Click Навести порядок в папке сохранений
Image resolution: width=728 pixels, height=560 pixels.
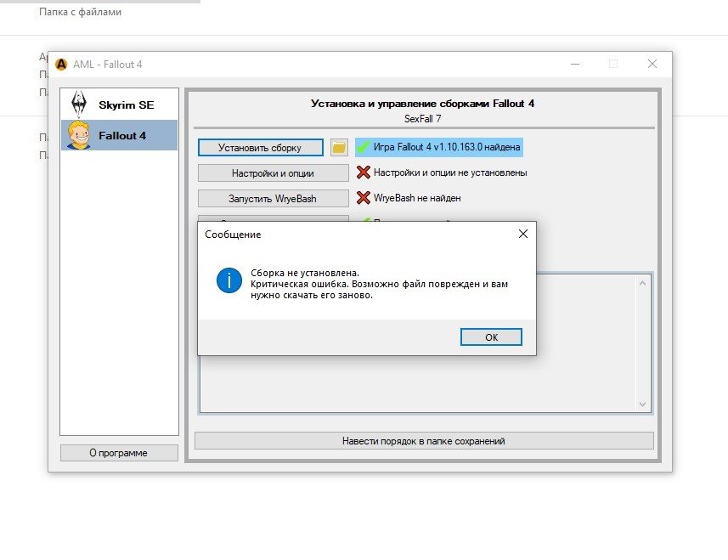(424, 441)
